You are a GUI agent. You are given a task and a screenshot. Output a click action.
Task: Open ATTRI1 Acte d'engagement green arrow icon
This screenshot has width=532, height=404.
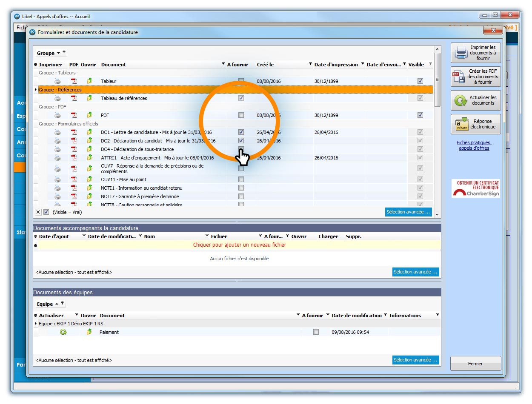pos(89,158)
